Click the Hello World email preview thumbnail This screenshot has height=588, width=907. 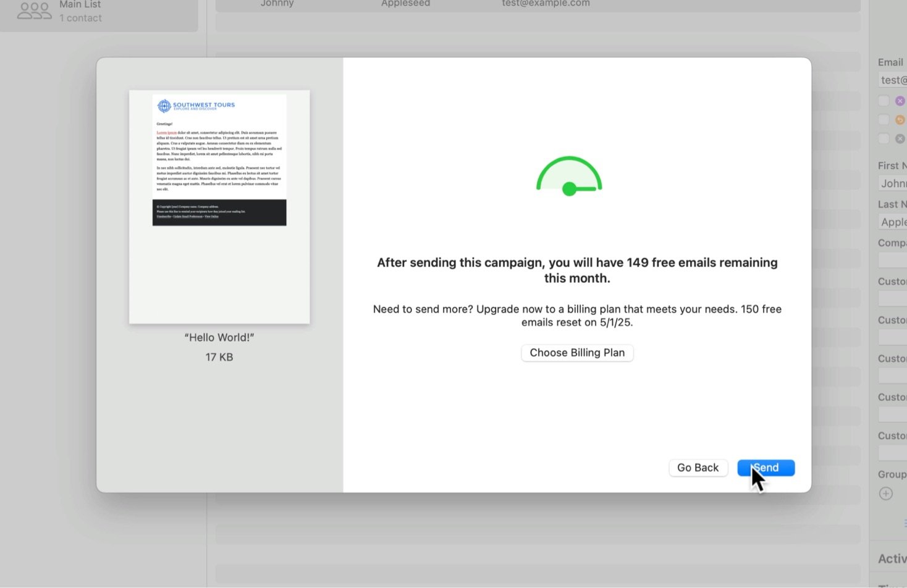click(x=219, y=207)
